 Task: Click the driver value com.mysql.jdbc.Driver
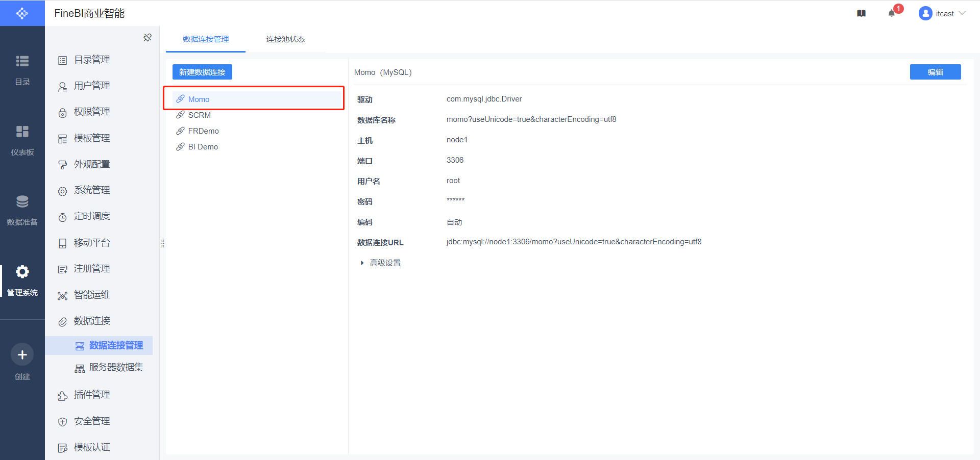[484, 99]
